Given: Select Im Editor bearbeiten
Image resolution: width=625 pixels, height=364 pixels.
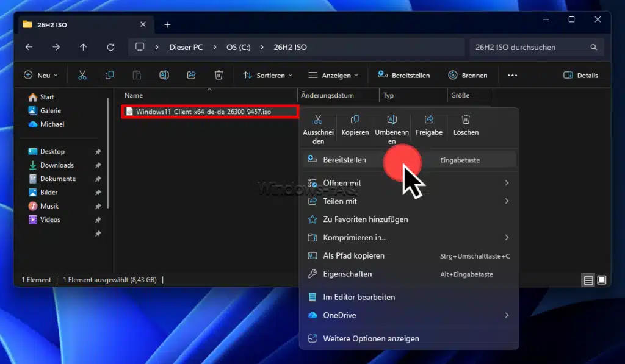Looking at the screenshot, I should [409, 297].
